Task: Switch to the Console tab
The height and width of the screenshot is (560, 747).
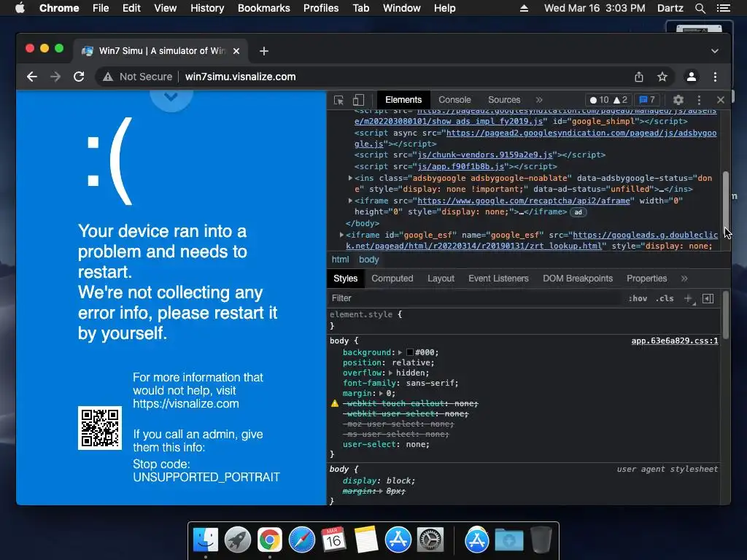Action: (x=454, y=100)
